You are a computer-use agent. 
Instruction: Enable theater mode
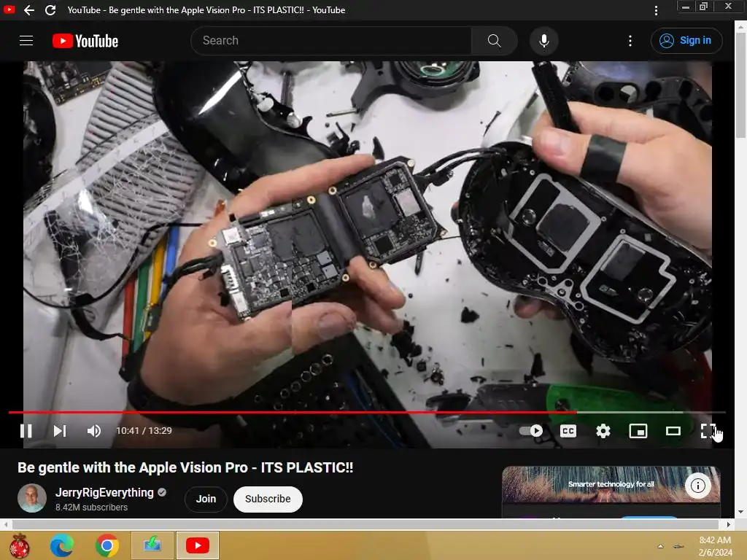[673, 431]
